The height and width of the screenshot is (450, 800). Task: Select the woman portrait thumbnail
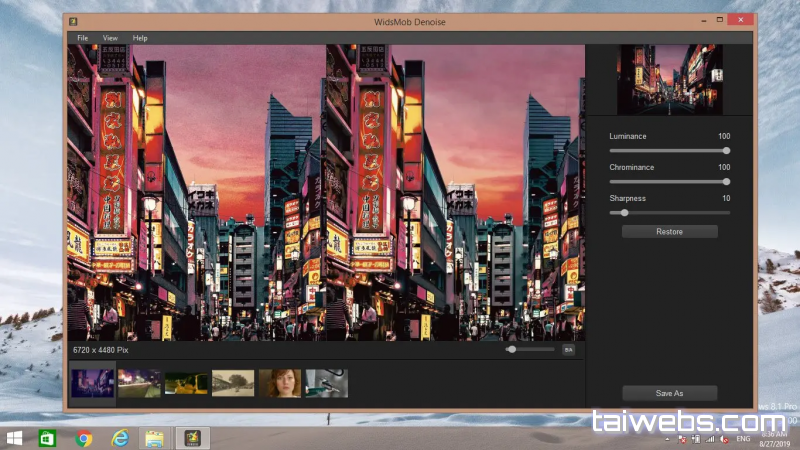[x=280, y=383]
